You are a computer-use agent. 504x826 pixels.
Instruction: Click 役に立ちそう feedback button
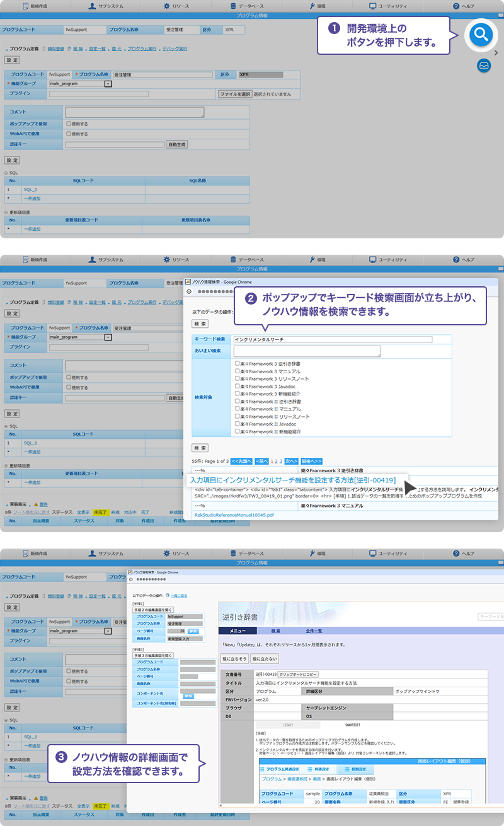[x=234, y=658]
